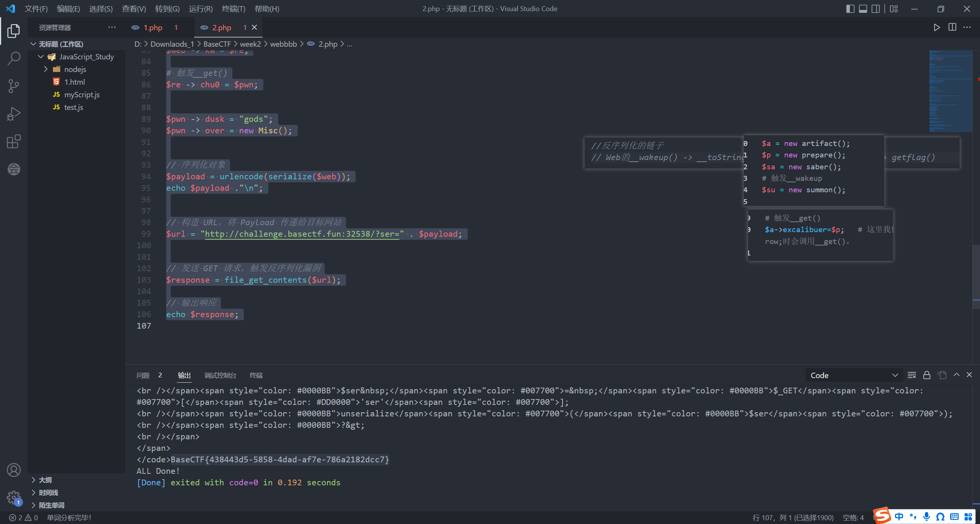The height and width of the screenshot is (524, 980).
Task: Close the bottom output panel
Action: [x=969, y=375]
